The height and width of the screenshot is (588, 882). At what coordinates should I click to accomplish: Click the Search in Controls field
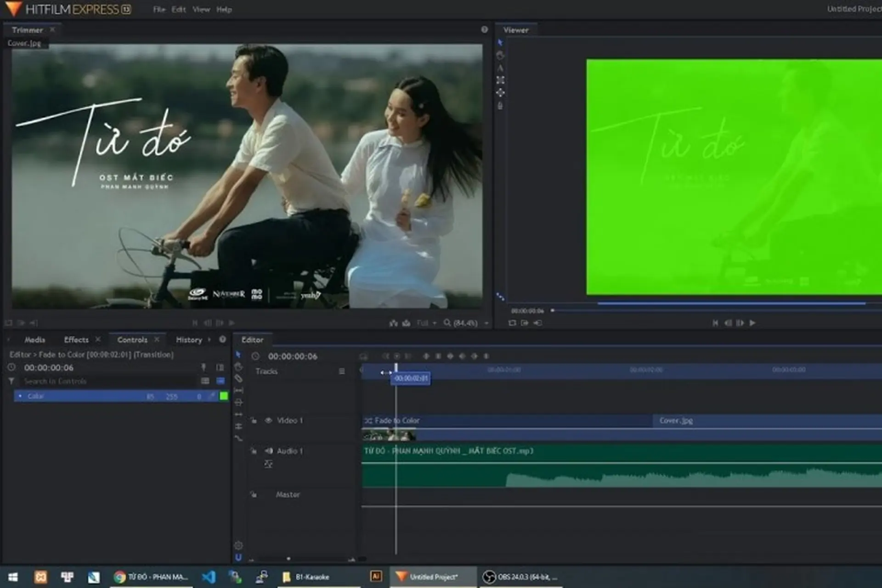(108, 381)
